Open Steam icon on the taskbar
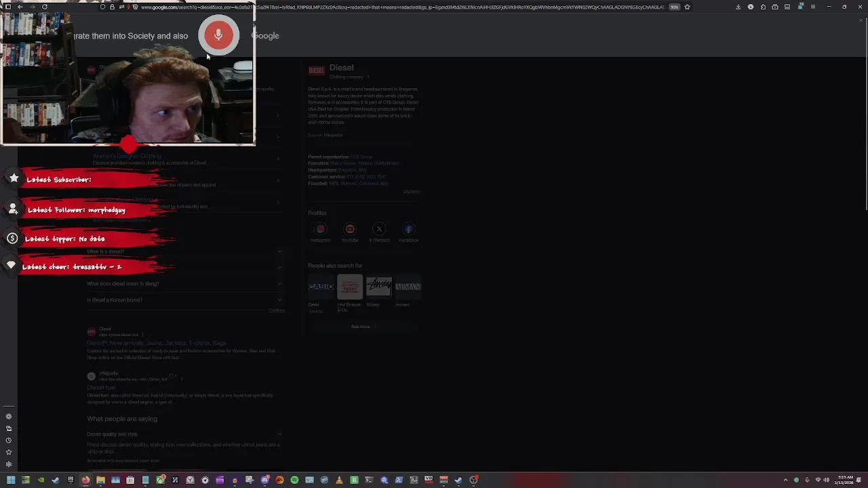 pyautogui.click(x=56, y=480)
